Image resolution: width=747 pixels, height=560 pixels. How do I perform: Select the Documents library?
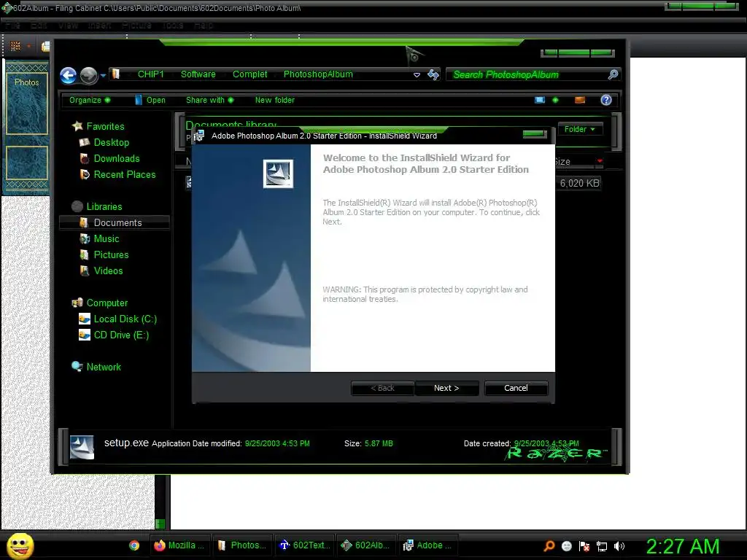point(115,222)
